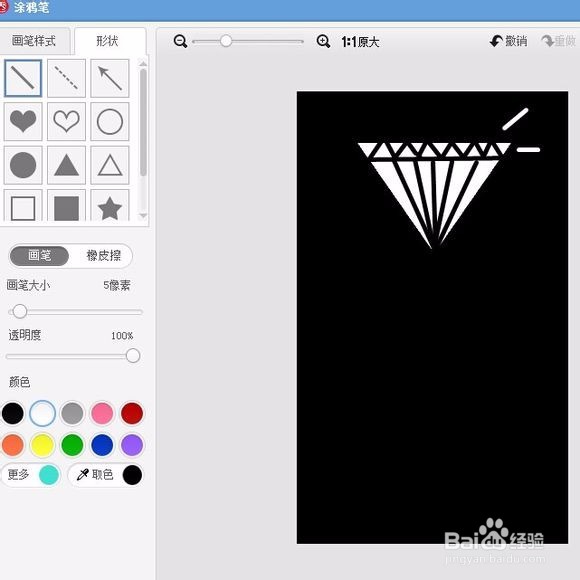The image size is (580, 580).
Task: Activate the 画笔 brush mode
Action: (39, 256)
